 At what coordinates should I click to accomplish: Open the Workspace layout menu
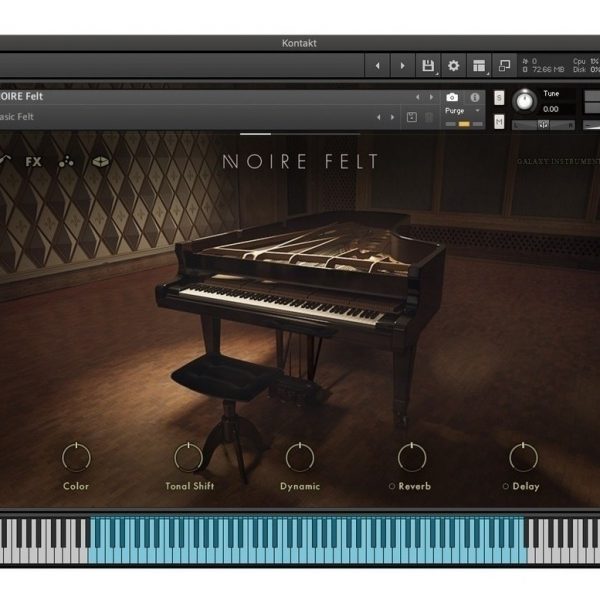pos(479,66)
